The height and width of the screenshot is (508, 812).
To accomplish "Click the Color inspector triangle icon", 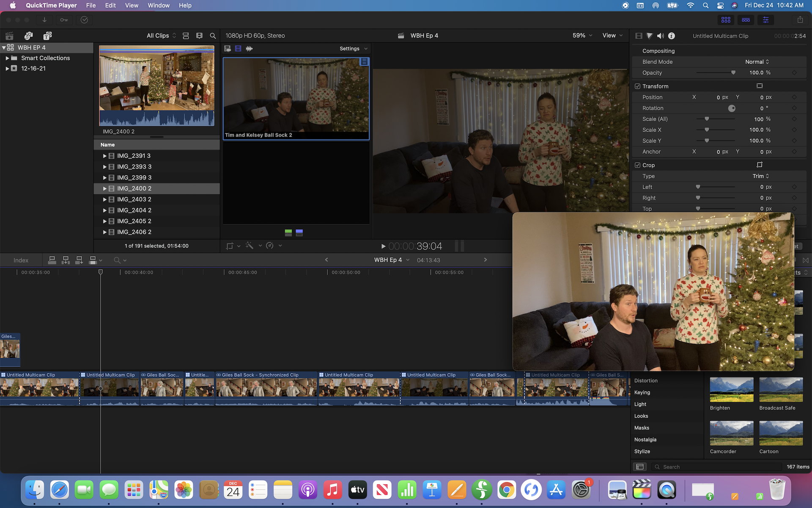I will click(x=650, y=36).
